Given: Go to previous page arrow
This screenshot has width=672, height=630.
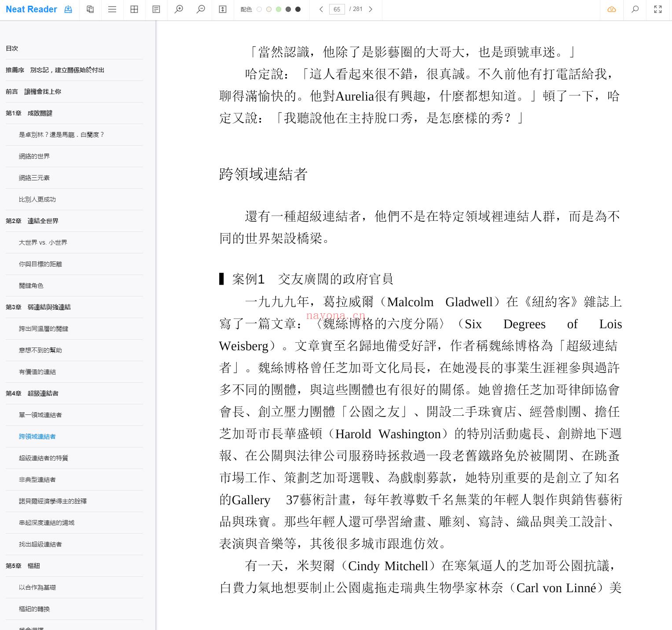Looking at the screenshot, I should point(321,9).
